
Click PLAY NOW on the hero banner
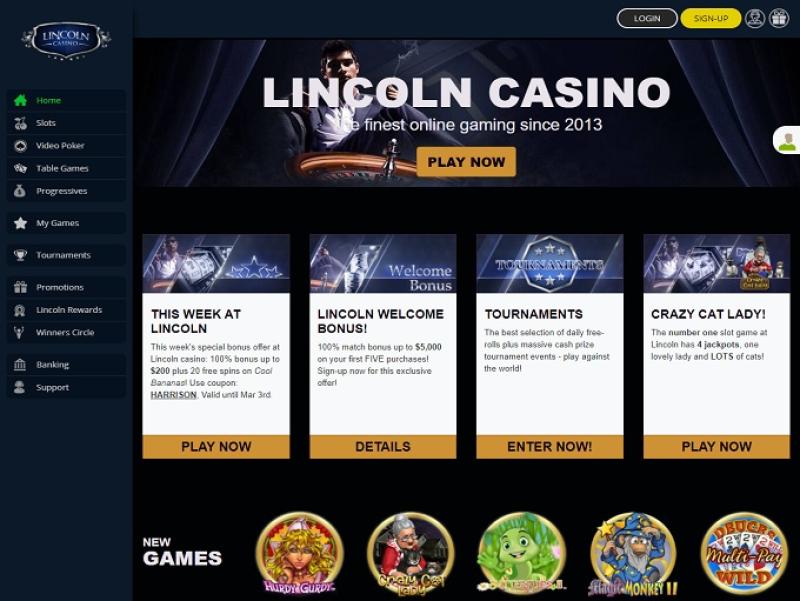click(x=466, y=162)
